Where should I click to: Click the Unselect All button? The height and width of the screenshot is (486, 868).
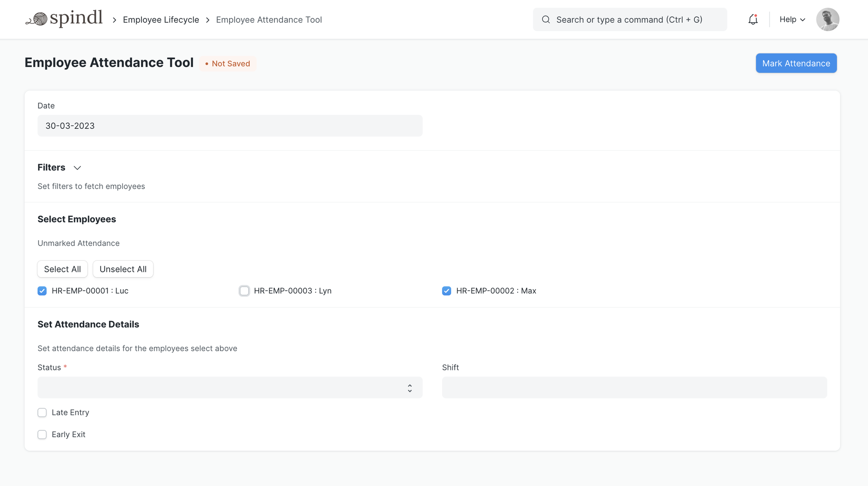click(x=123, y=269)
